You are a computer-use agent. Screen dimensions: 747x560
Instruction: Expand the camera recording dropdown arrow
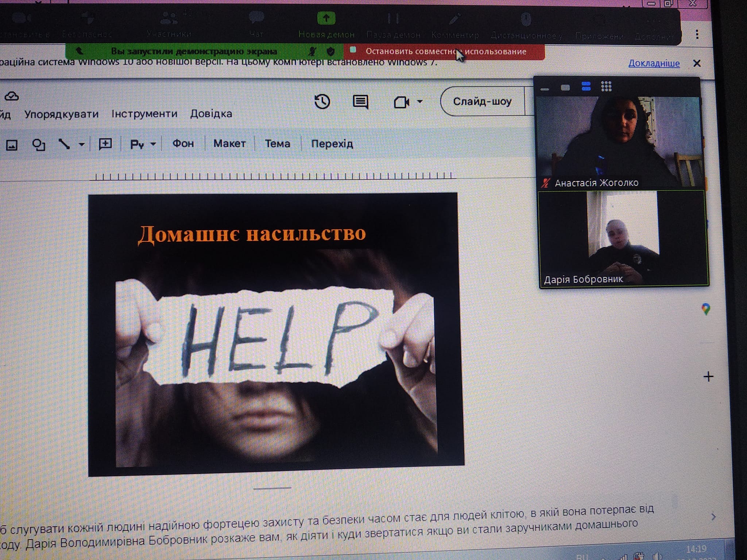point(420,102)
